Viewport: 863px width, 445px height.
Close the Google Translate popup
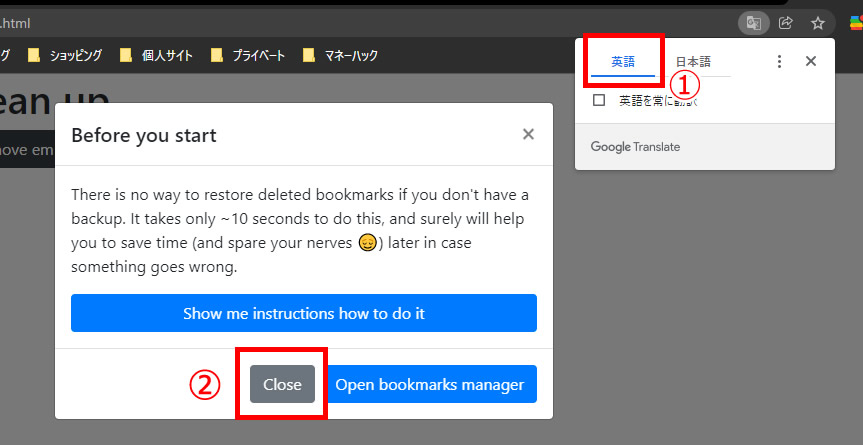811,61
